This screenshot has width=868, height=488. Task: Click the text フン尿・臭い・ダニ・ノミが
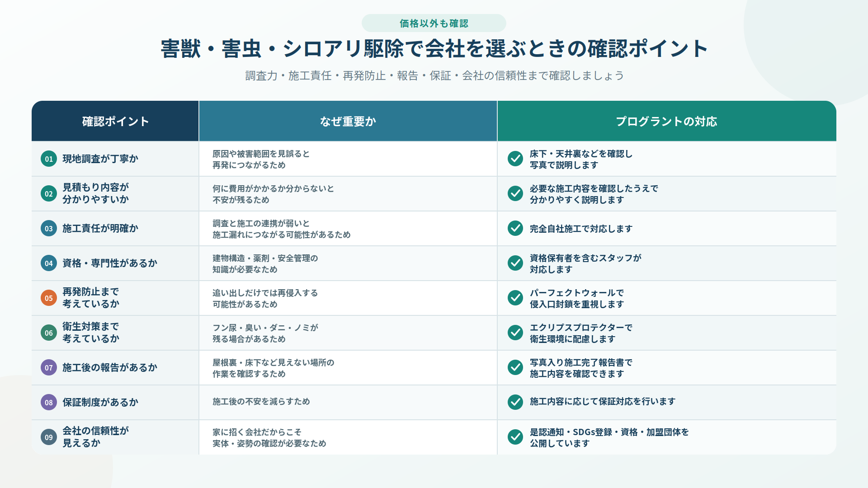click(265, 328)
